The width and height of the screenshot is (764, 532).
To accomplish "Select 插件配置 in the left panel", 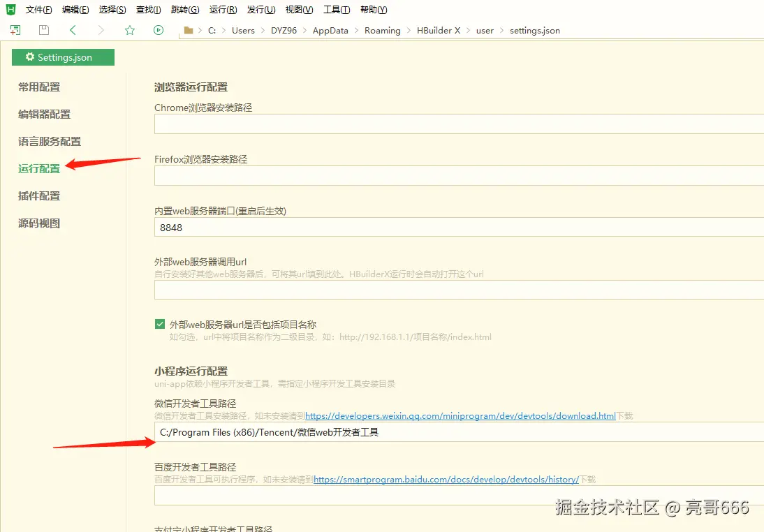I will [40, 195].
